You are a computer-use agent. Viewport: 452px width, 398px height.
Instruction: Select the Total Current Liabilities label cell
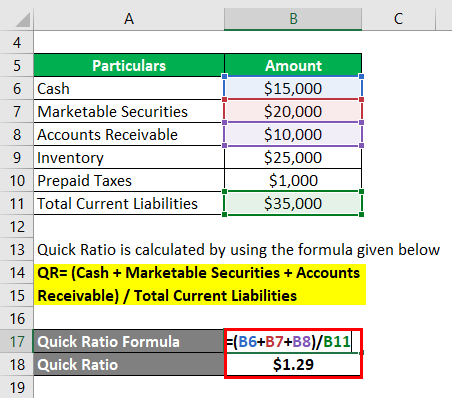129,203
